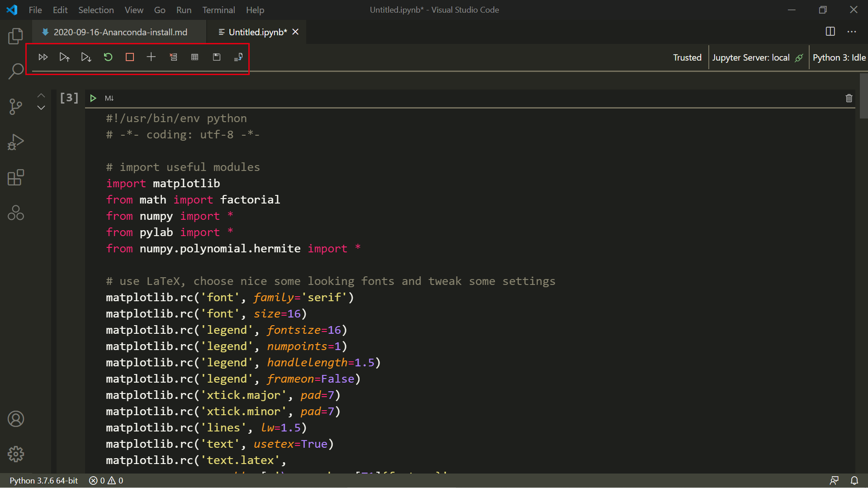The image size is (868, 488).
Task: Run all notebook cells
Action: pyautogui.click(x=43, y=57)
